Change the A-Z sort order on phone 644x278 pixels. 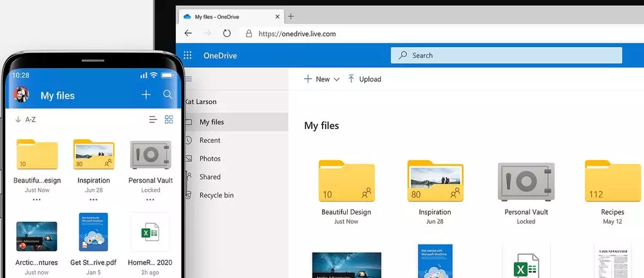click(26, 119)
